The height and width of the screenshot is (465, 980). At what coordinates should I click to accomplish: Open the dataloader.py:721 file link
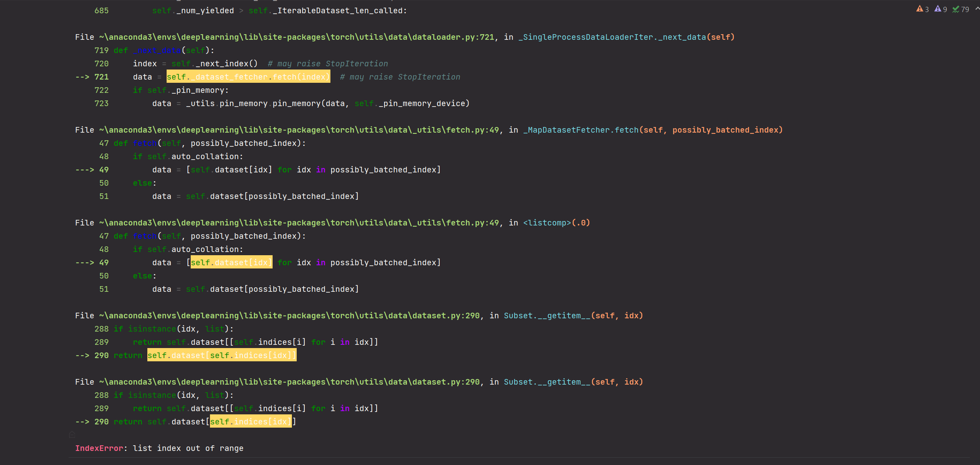click(297, 37)
